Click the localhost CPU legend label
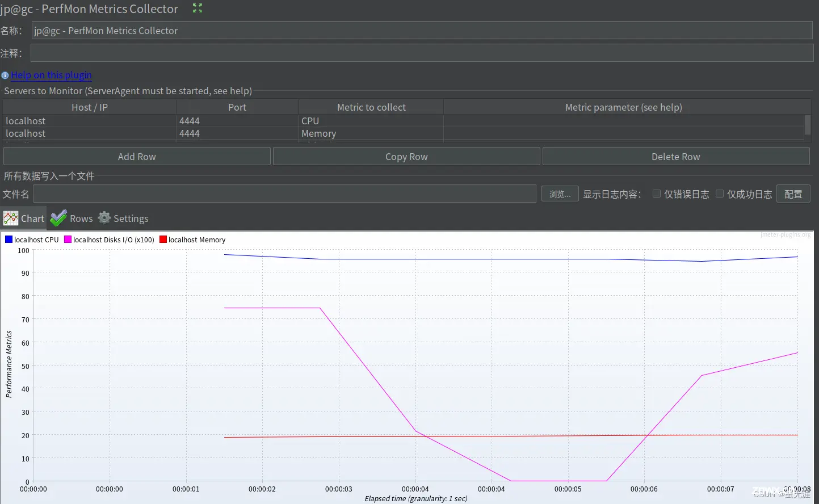The height and width of the screenshot is (504, 819). (x=36, y=240)
